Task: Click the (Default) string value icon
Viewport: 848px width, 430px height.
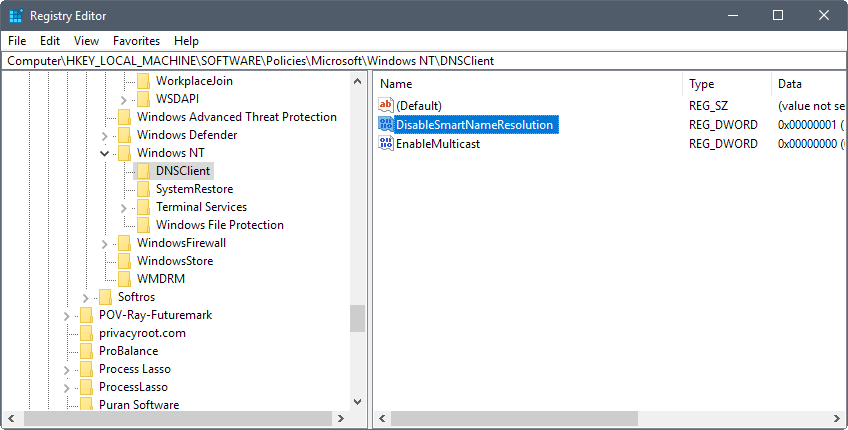Action: [386, 105]
